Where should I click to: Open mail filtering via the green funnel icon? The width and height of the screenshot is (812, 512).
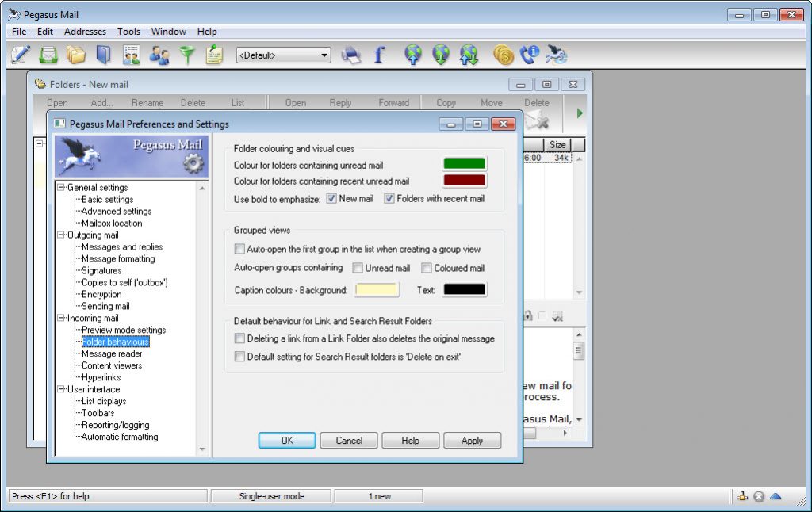[187, 55]
